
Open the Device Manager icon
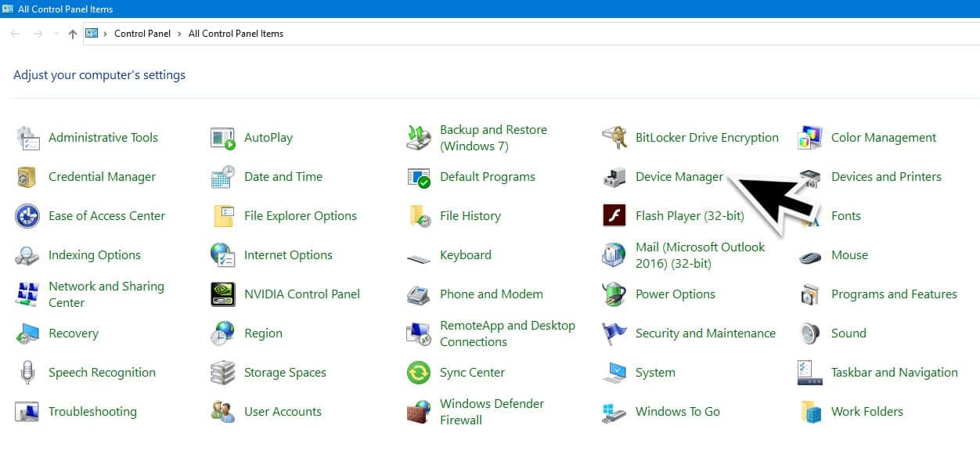click(x=614, y=177)
